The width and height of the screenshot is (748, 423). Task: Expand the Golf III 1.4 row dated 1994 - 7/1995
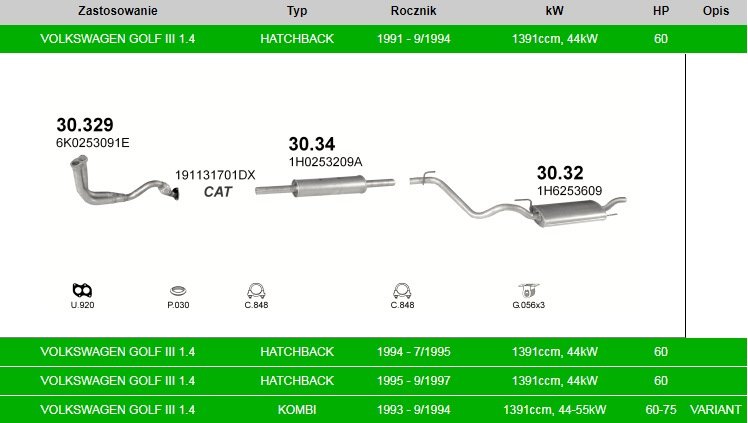(374, 352)
